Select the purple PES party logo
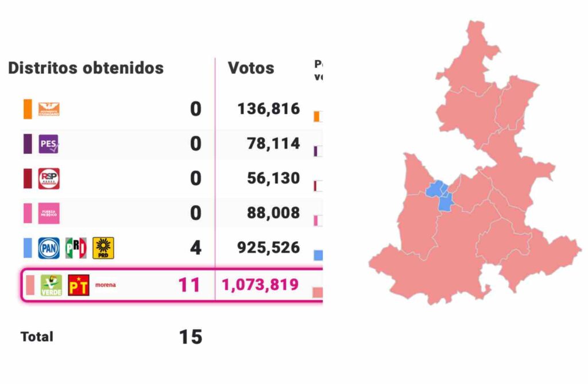588x384 pixels. tap(49, 144)
